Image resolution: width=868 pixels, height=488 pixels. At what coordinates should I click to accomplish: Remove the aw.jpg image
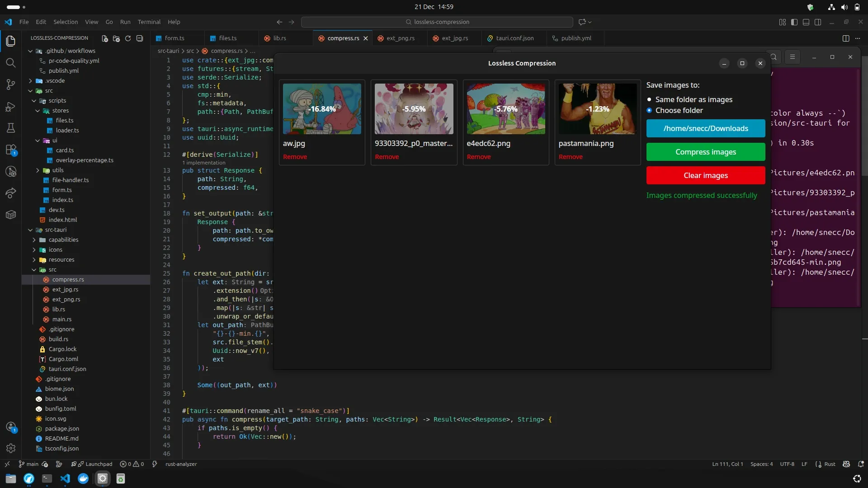click(x=295, y=157)
